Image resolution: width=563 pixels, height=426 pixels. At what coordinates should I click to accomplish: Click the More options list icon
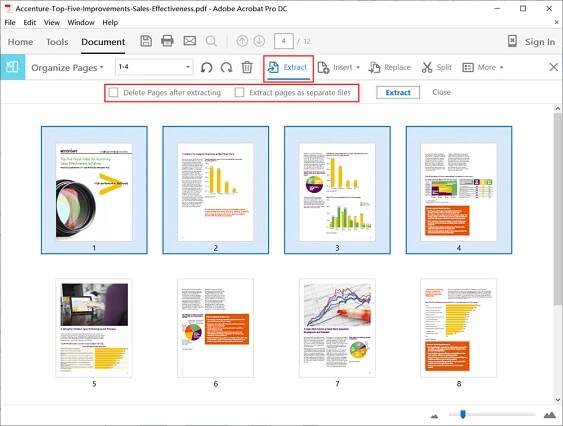(x=468, y=68)
